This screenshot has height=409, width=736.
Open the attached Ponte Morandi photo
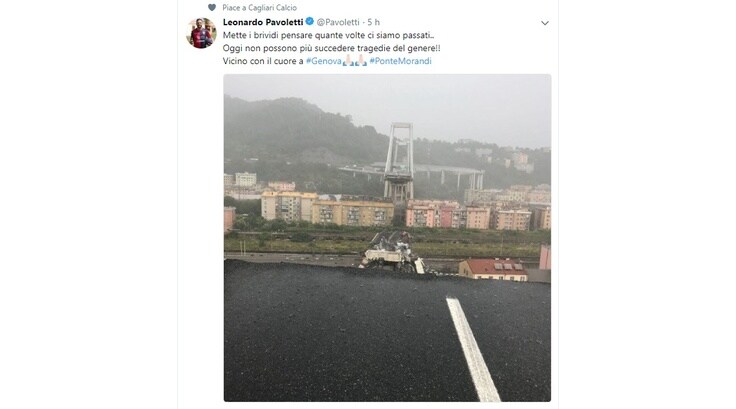(387, 238)
